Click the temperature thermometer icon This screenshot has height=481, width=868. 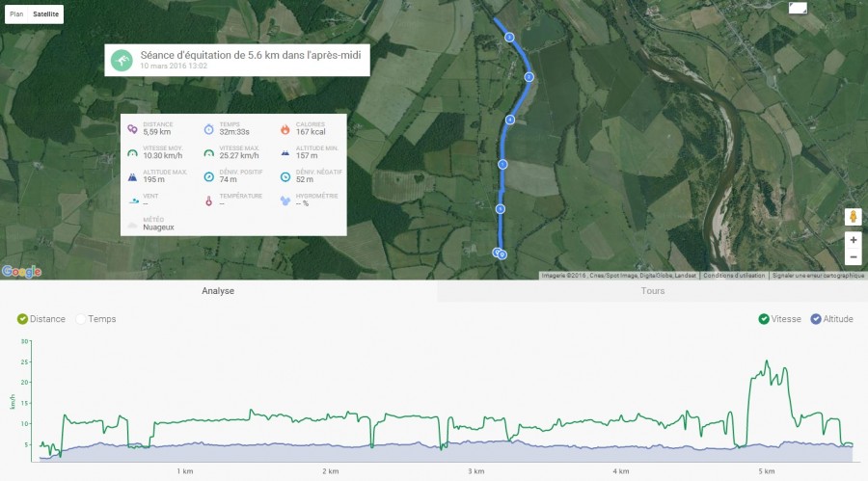coord(208,200)
